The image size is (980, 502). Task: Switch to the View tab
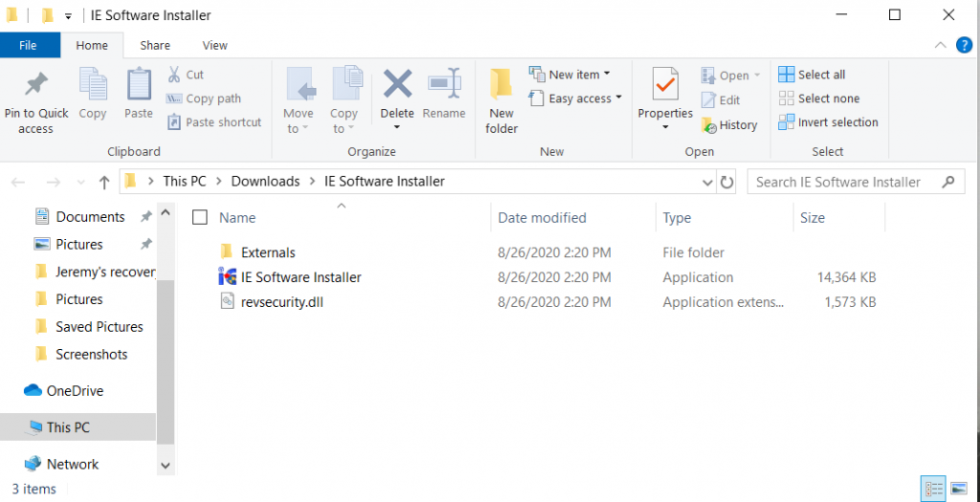pyautogui.click(x=215, y=45)
